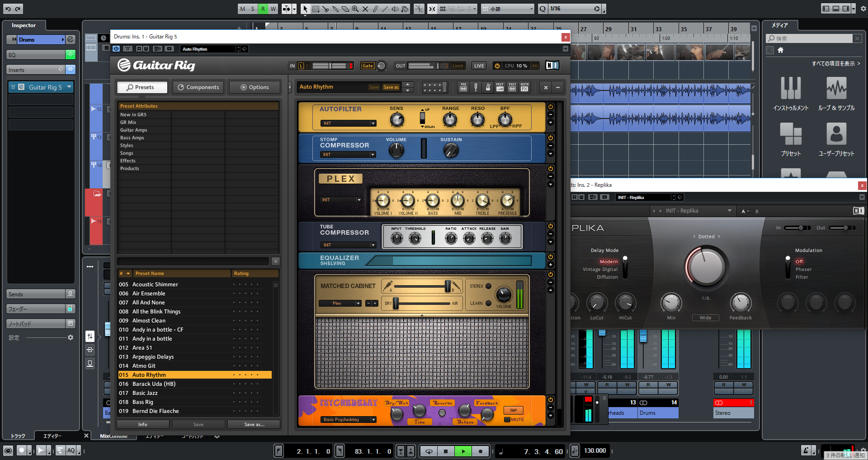
Task: Open the Plex amp INIT preset dropdown
Action: [x=341, y=199]
